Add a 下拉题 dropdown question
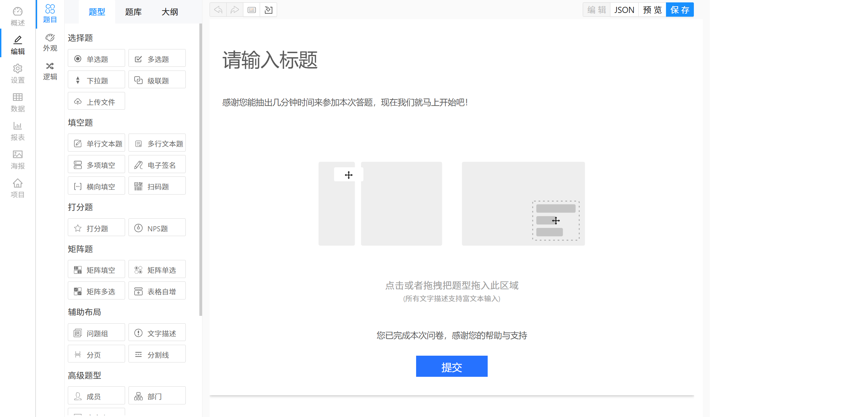This screenshot has height=417, width=868. coord(96,80)
